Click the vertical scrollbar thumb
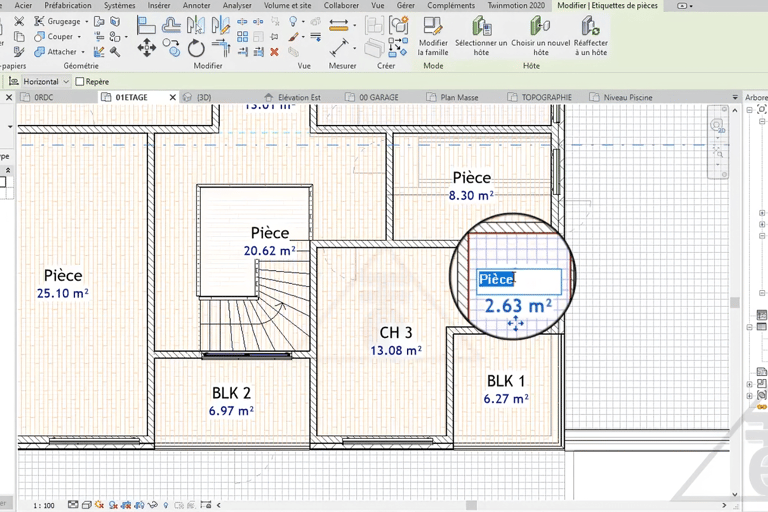Screen dimensions: 768x512 (734, 302)
